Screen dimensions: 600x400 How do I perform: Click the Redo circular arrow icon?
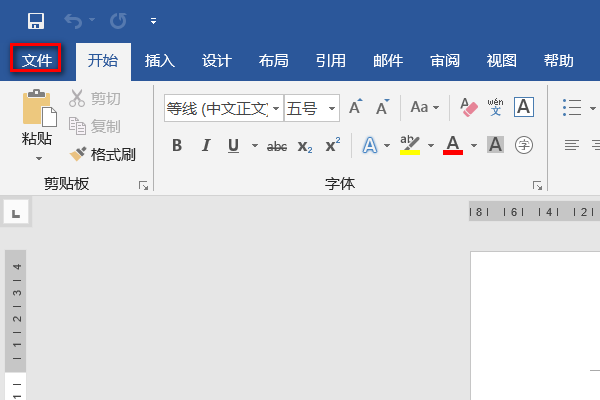tap(118, 21)
